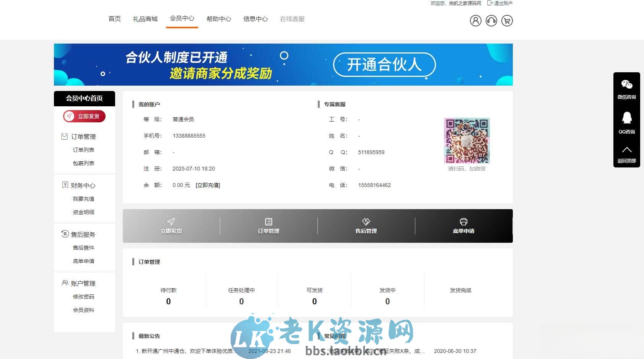Open the [立即充值] recharge link
The height and width of the screenshot is (359, 644).
click(x=208, y=185)
